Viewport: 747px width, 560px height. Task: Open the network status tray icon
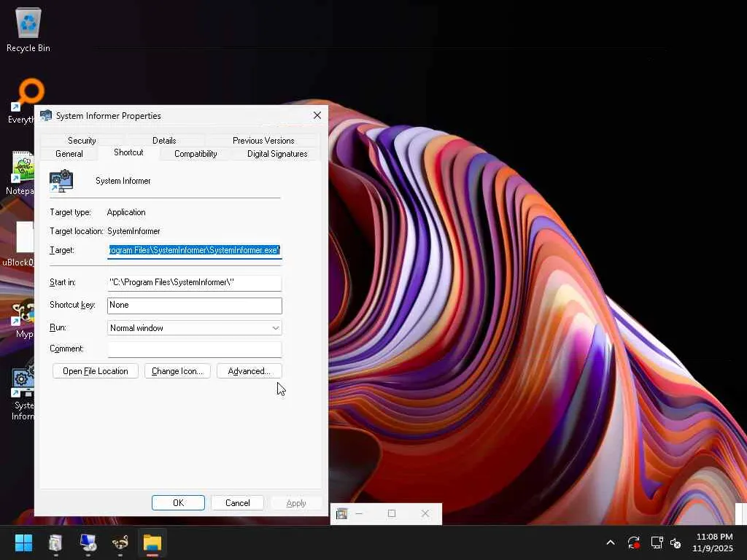click(657, 542)
